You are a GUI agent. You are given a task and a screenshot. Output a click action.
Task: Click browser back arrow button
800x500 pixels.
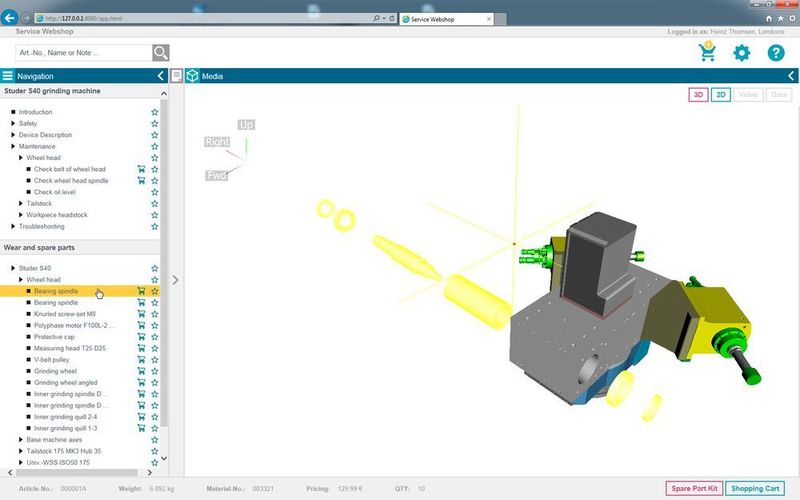[x=9, y=17]
